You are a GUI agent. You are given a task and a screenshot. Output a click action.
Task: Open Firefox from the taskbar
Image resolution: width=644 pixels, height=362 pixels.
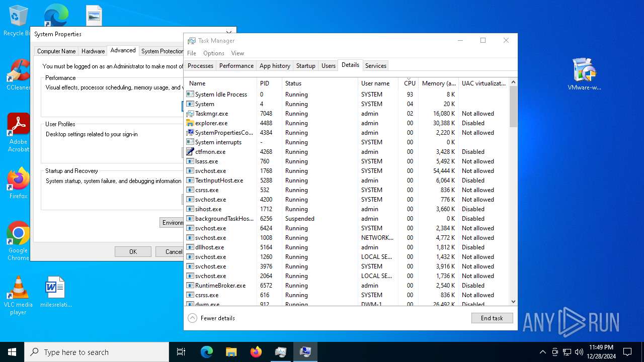(256, 352)
